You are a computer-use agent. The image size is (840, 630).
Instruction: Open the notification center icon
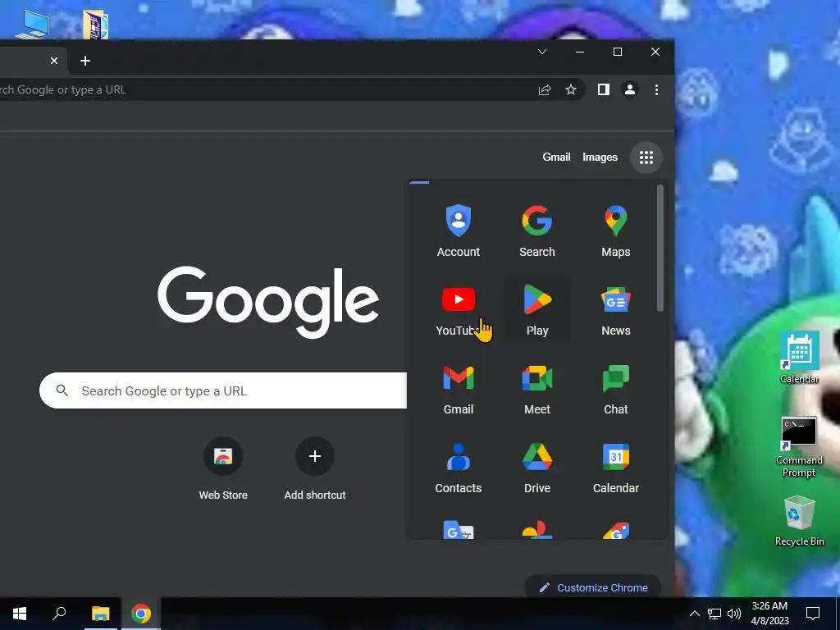[813, 614]
